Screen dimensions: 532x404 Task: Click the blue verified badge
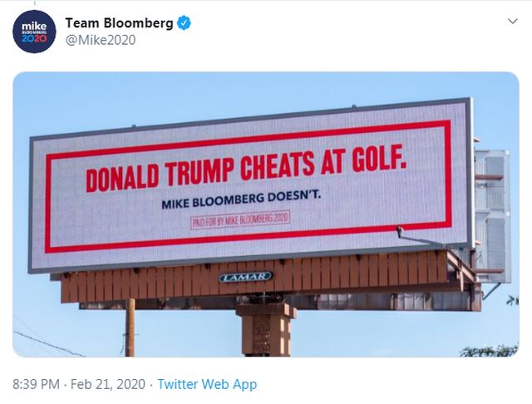(184, 23)
